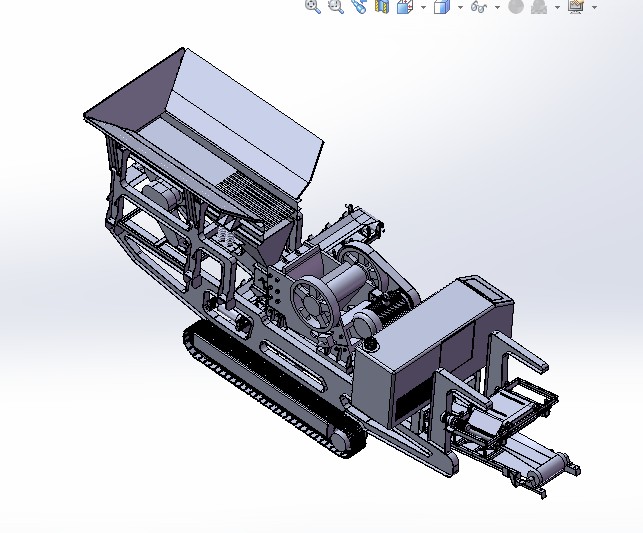Click the Hide/Show Items glasses icon
Image resolution: width=643 pixels, height=533 pixels.
pos(479,6)
